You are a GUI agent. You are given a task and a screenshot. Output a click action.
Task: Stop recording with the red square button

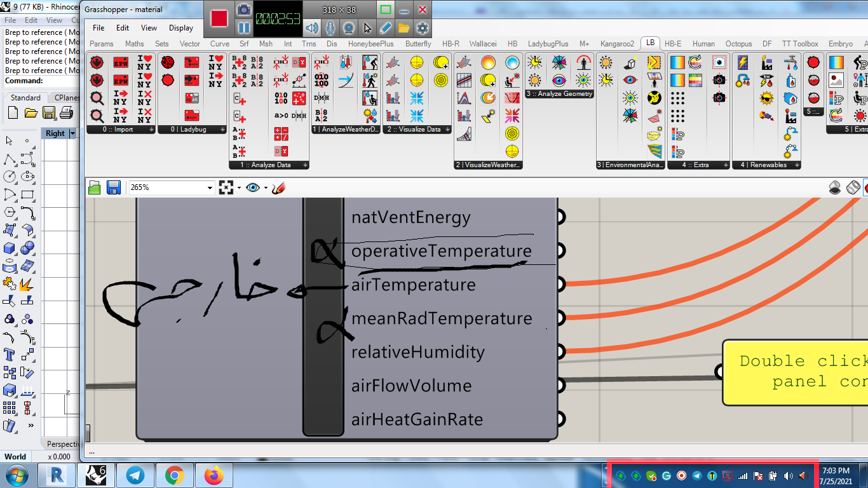(x=219, y=18)
